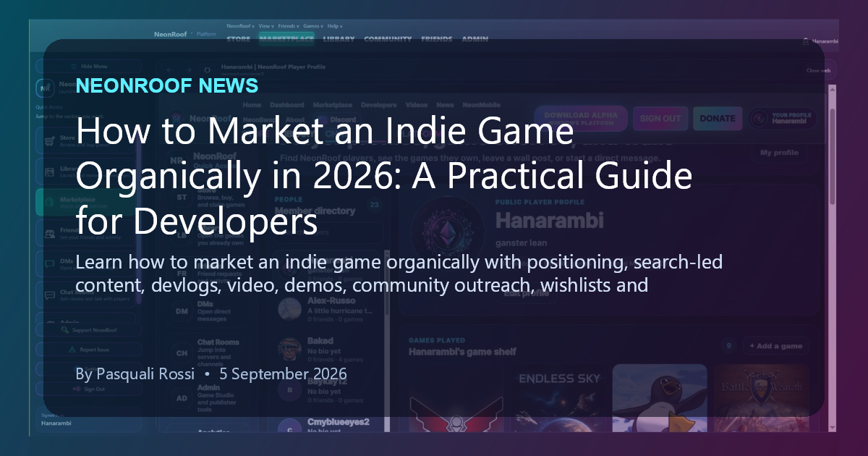The image size is (868, 456).
Task: Open the penguin game thumbnail
Action: [x=660, y=400]
